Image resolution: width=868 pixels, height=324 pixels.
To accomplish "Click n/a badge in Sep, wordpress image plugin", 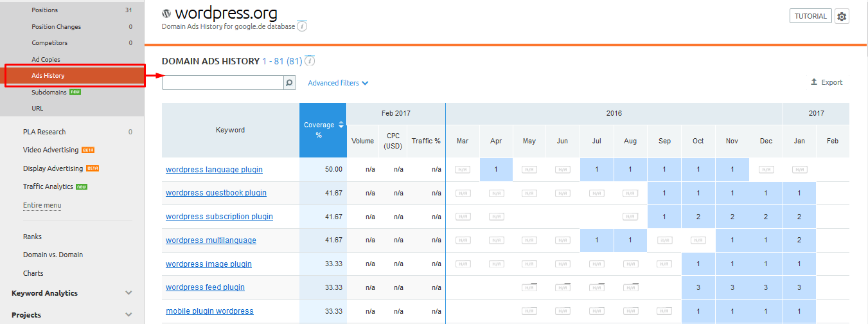I will 664,264.
